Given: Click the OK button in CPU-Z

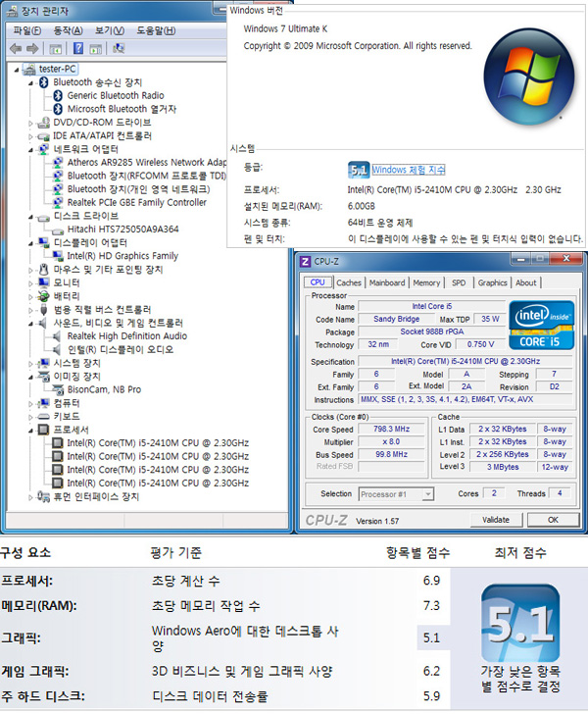Looking at the screenshot, I should pos(553,520).
